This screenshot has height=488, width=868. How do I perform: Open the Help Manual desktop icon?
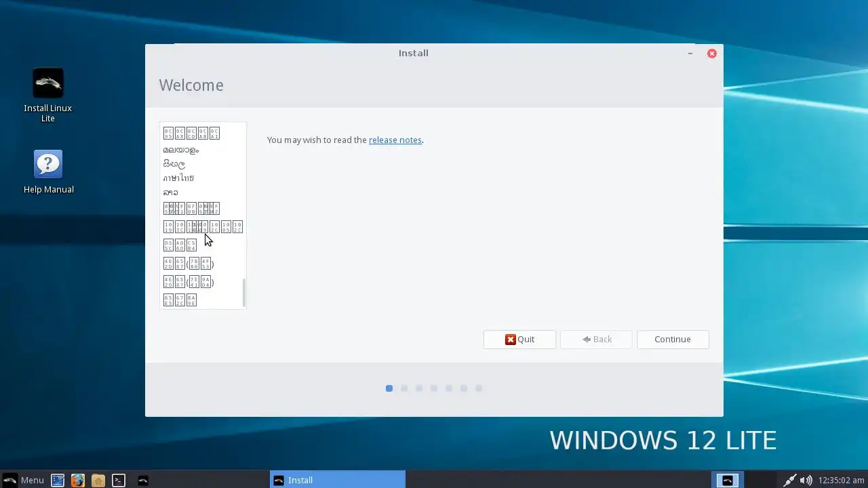[48, 172]
